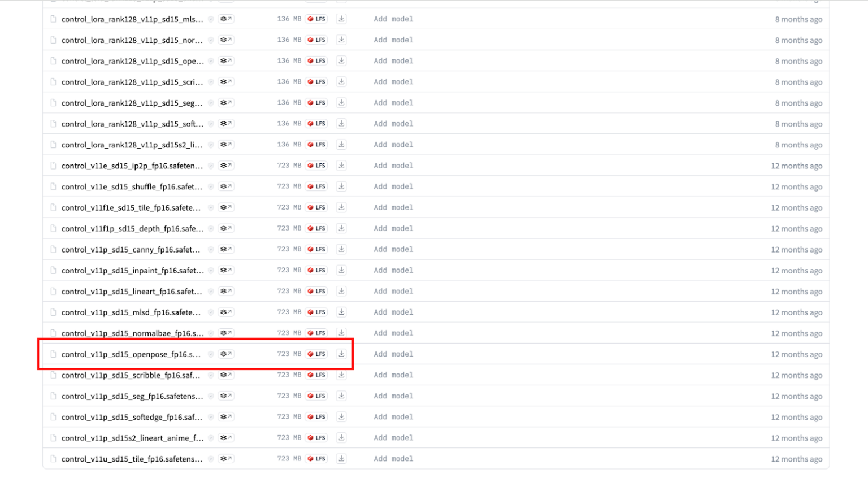
Task: Open safetensors viewer icon for control_v11f1p_sd15_depth_fp16
Action: point(226,228)
